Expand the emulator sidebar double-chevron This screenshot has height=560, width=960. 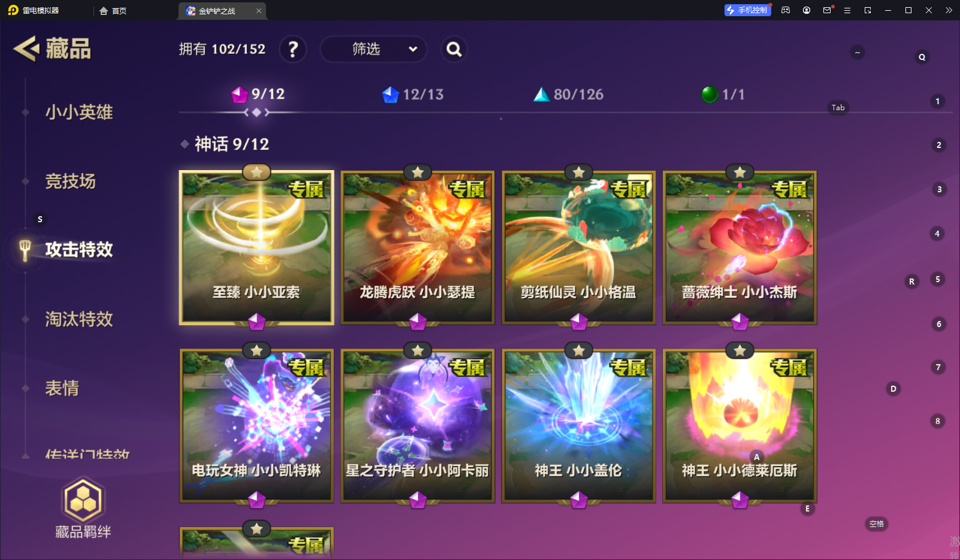(x=949, y=10)
